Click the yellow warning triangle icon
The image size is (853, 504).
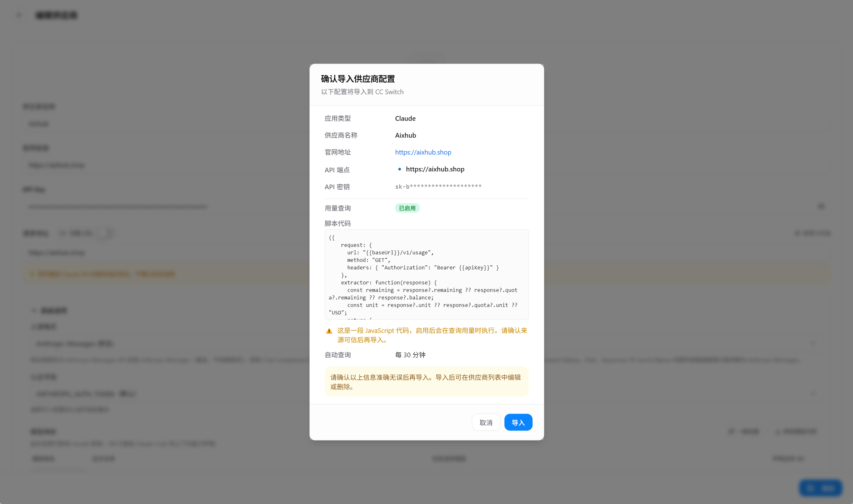[329, 331]
